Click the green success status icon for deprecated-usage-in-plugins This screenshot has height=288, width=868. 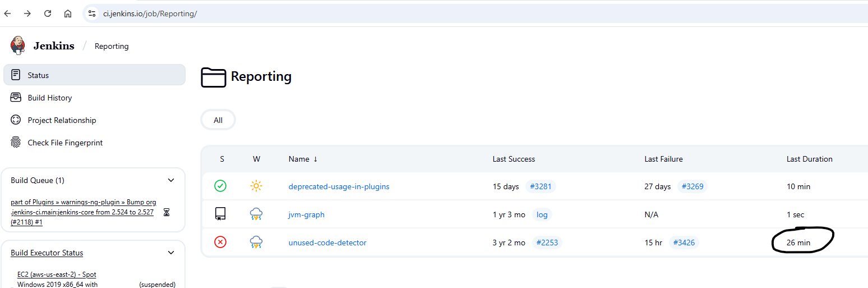220,186
